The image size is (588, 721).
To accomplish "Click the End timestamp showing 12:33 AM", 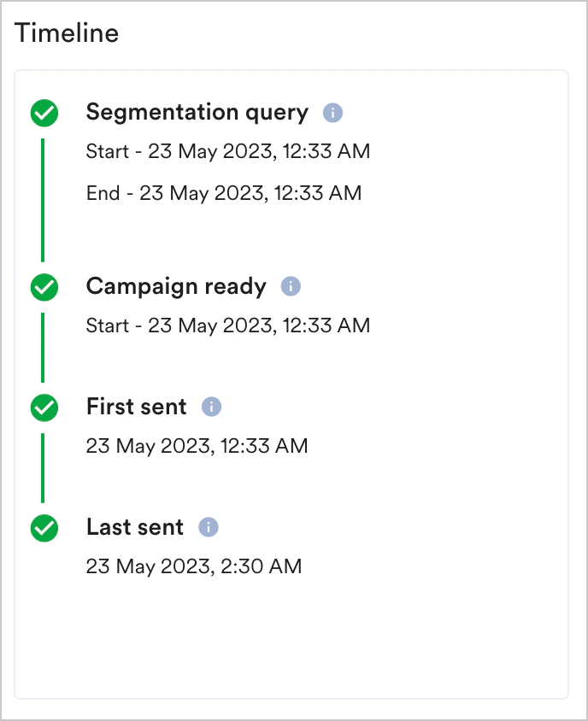I will pyautogui.click(x=223, y=193).
